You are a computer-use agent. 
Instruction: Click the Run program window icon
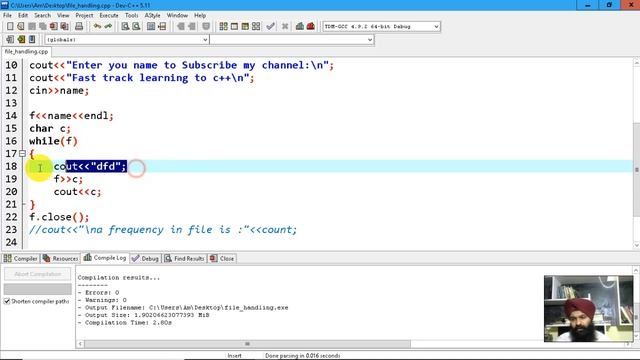click(x=234, y=27)
